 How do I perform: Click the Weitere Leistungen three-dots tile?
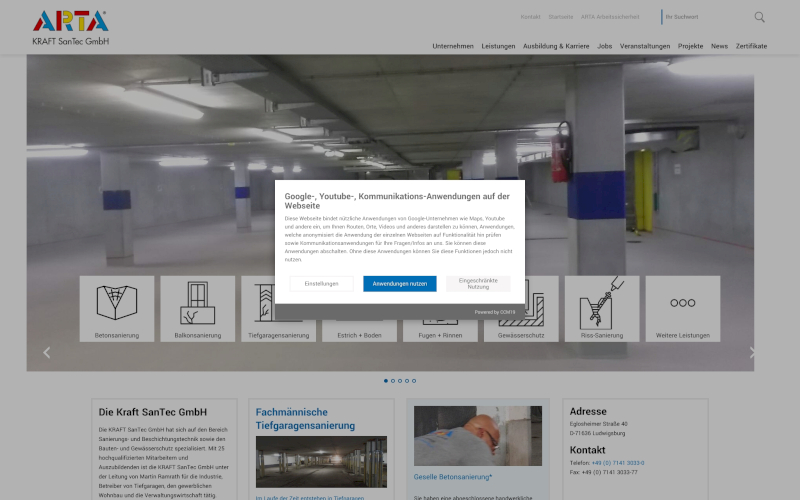682,309
